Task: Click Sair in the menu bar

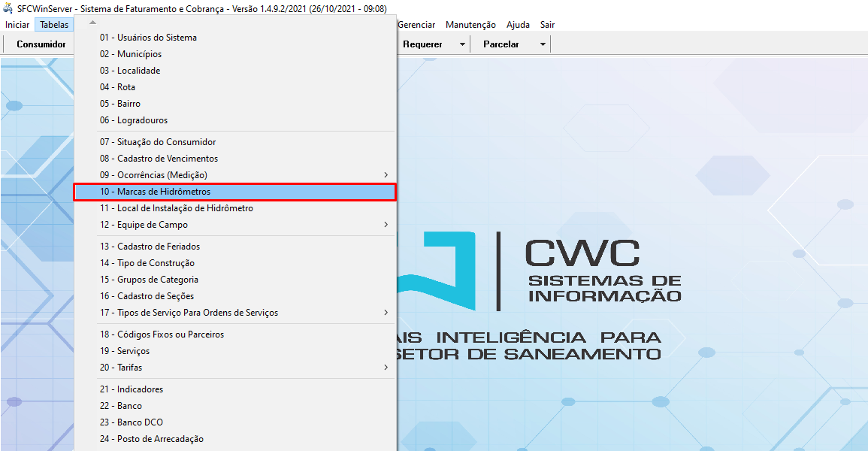Action: pos(547,25)
